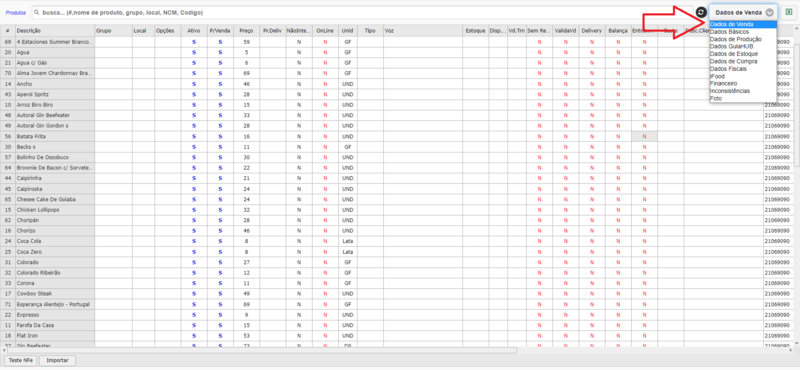Click the Unid column header

[347, 31]
